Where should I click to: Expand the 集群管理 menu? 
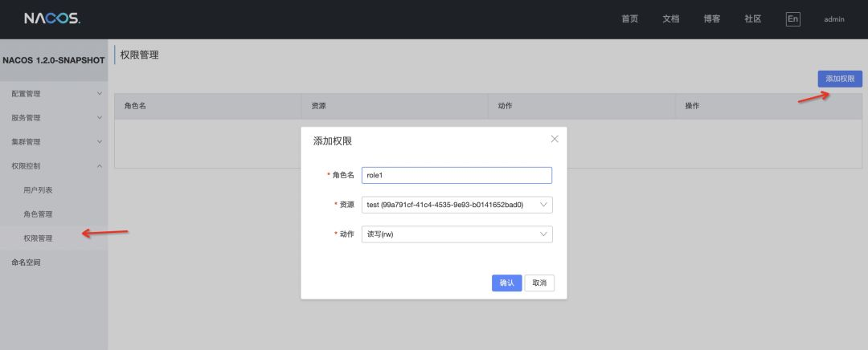pyautogui.click(x=54, y=142)
